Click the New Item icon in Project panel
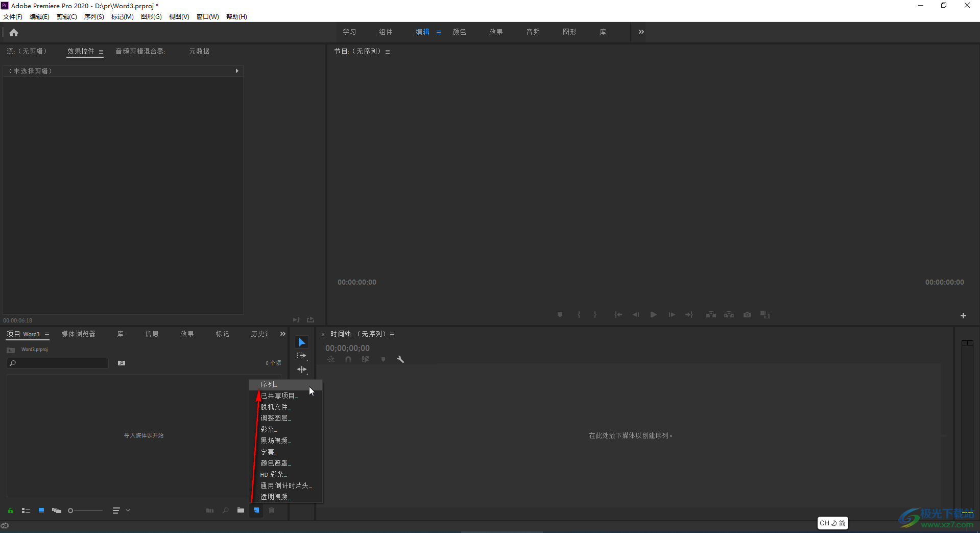 click(x=256, y=510)
